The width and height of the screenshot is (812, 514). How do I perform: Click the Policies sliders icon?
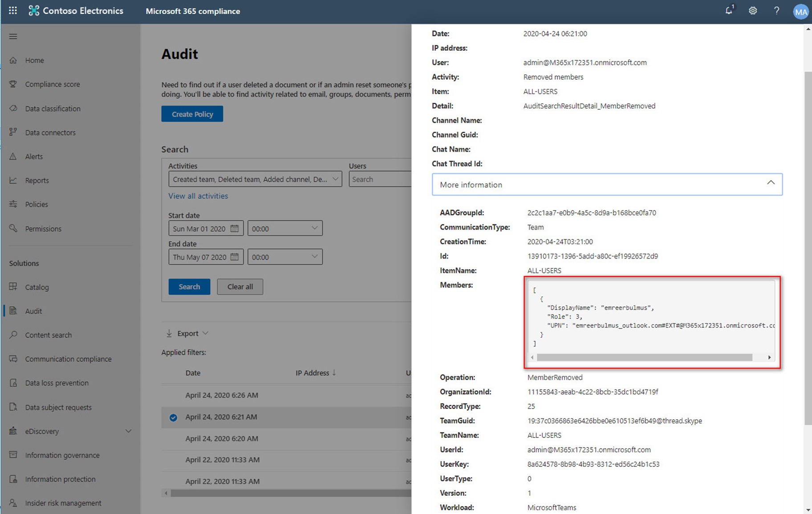13,204
